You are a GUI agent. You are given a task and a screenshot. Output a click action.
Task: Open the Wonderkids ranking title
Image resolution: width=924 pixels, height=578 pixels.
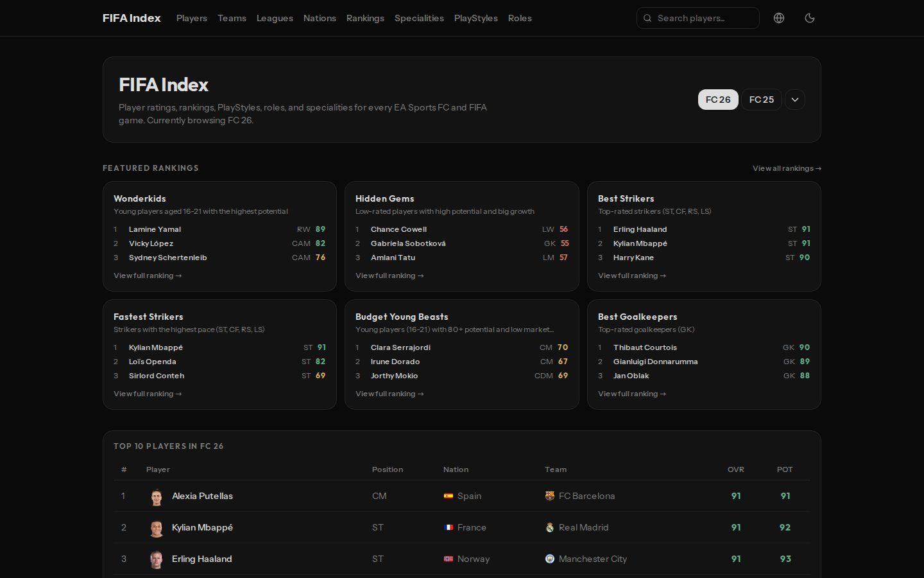click(x=140, y=198)
